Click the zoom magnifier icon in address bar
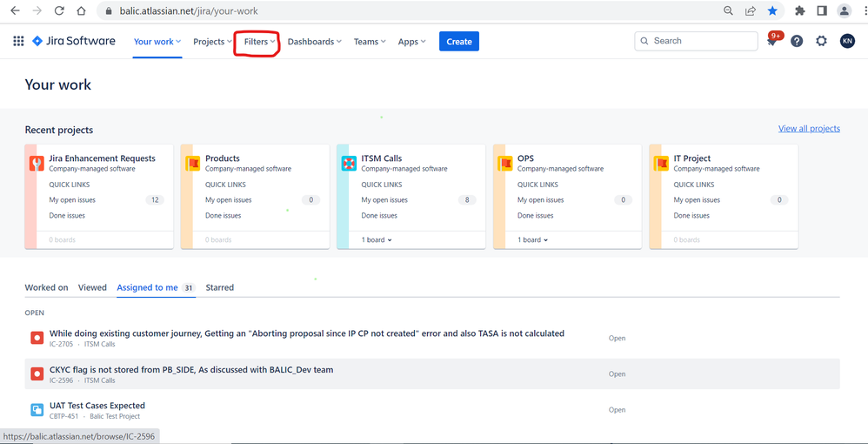 (729, 10)
